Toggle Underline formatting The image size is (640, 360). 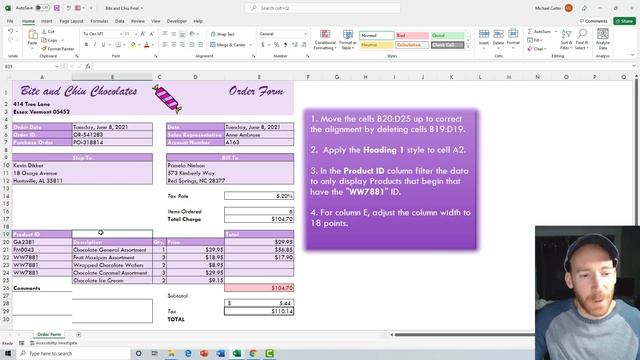click(103, 44)
